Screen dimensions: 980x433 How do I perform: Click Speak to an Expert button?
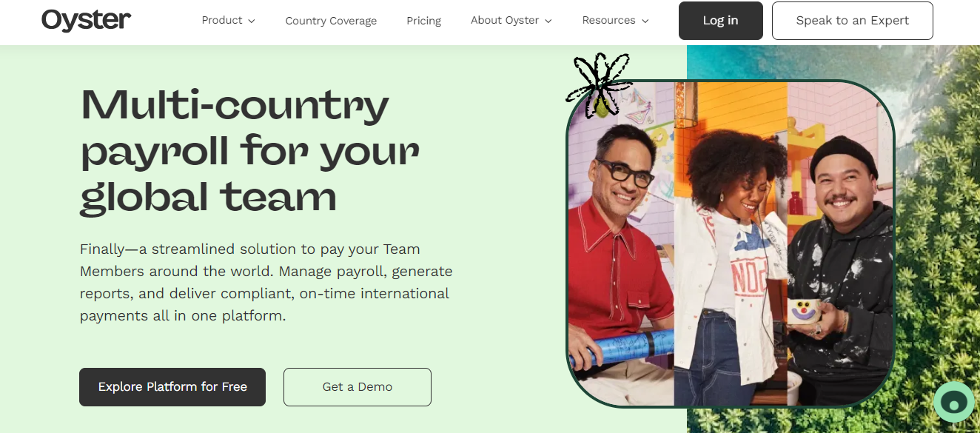coord(853,21)
